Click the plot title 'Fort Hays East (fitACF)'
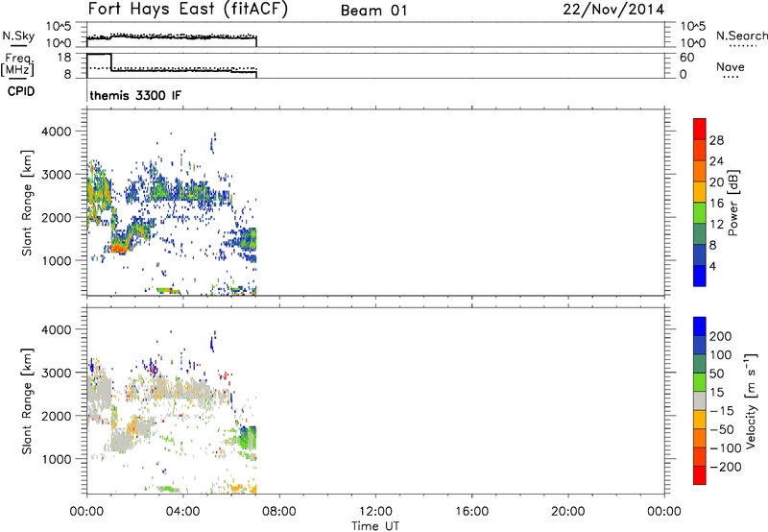The width and height of the screenshot is (768, 532). coord(188,10)
